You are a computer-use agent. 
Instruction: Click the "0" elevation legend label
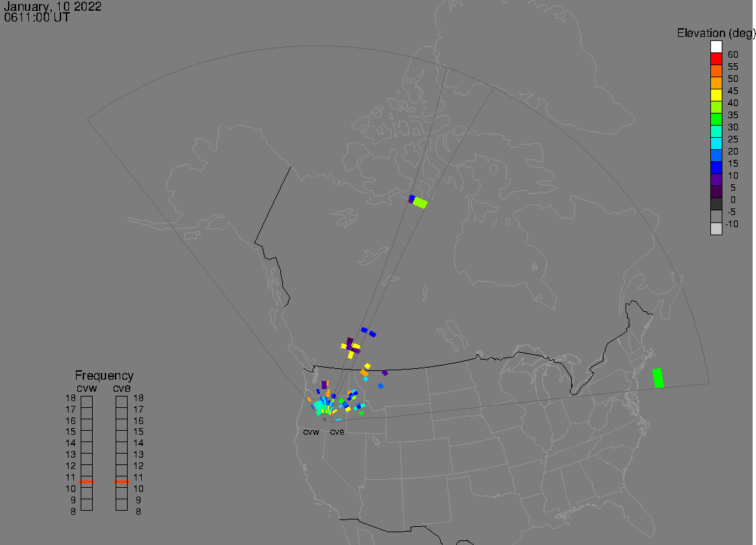point(733,200)
